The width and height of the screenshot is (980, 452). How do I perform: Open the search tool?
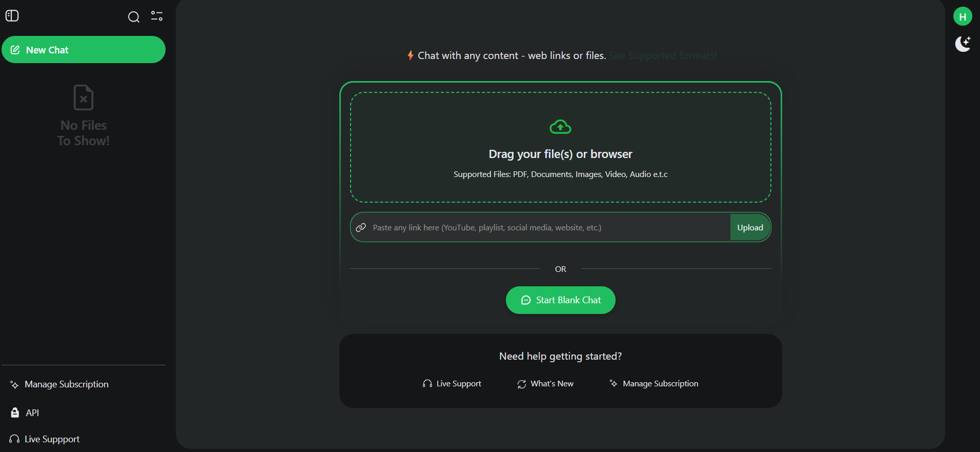[134, 17]
